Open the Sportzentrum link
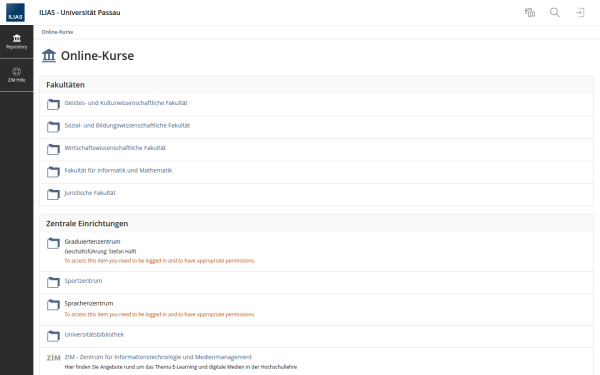 (x=83, y=281)
